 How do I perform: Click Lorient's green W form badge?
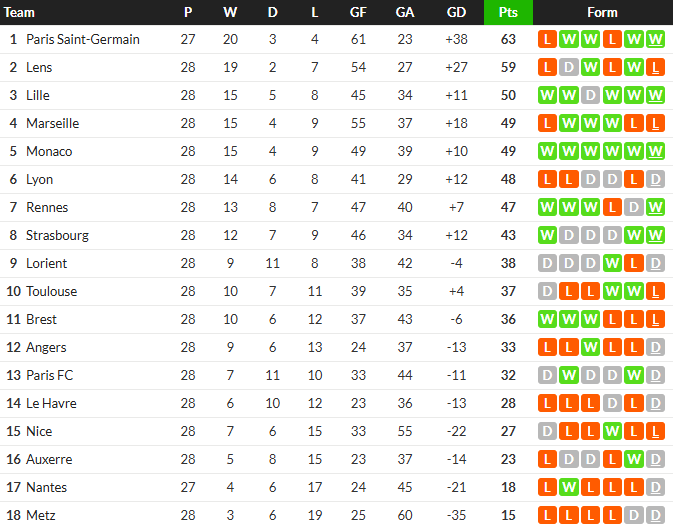[612, 263]
